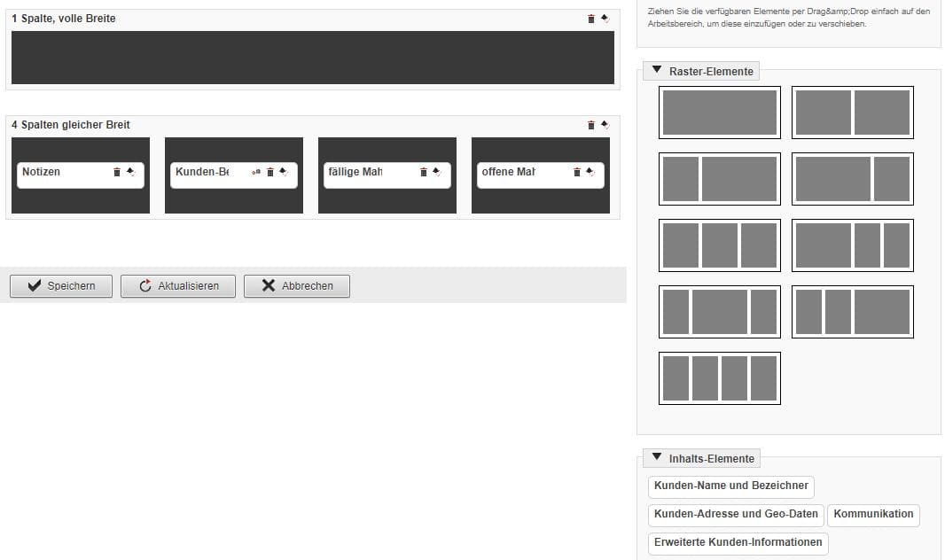Remove the 'fällige Mah' element via trash icon
This screenshot has height=560, width=945.
click(x=424, y=172)
